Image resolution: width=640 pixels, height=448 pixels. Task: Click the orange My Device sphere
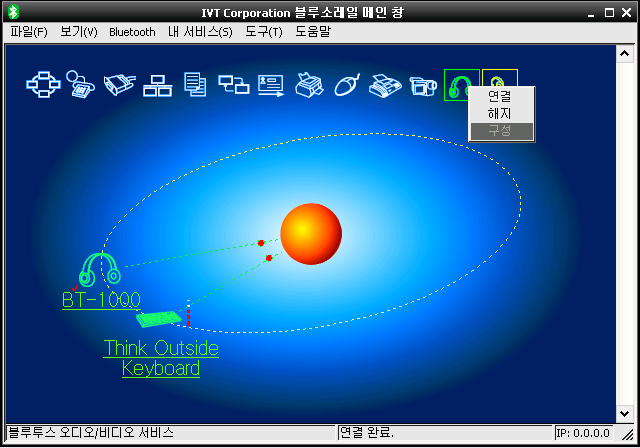311,234
